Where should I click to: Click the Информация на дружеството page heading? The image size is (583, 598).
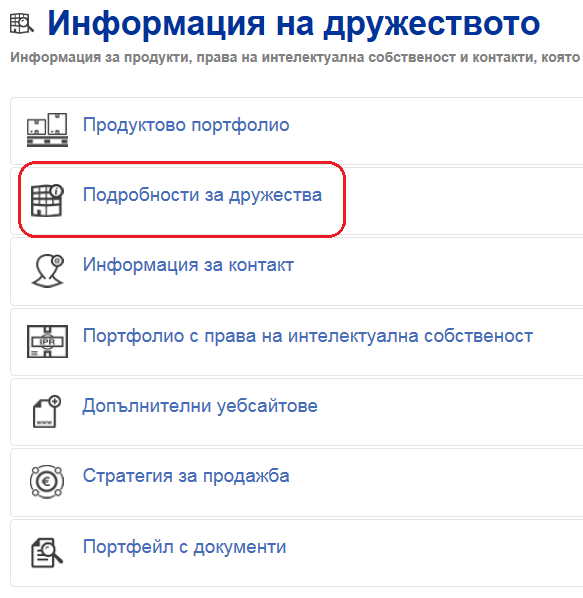[294, 24]
